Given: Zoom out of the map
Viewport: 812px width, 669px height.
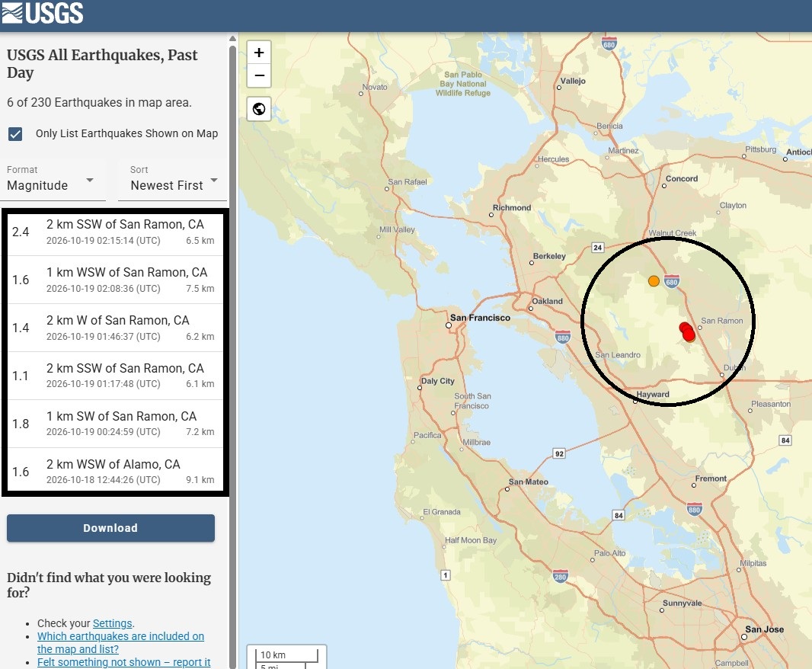Looking at the screenshot, I should click(x=259, y=75).
